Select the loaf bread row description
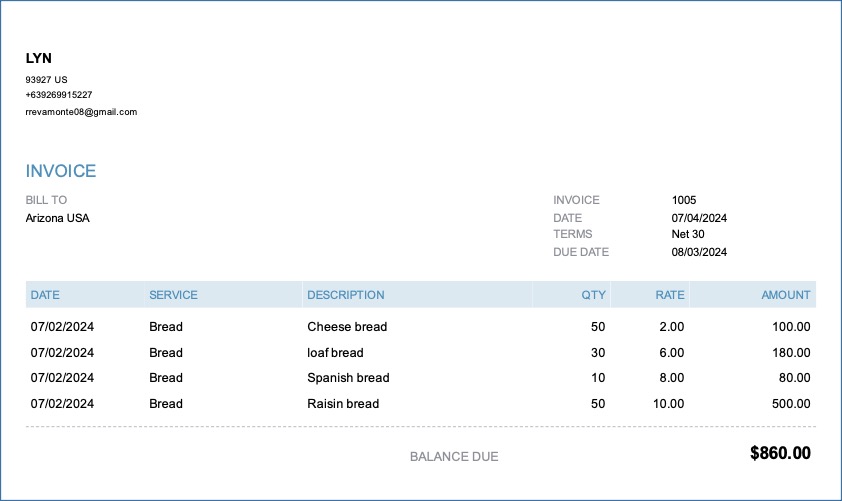 pyautogui.click(x=335, y=353)
